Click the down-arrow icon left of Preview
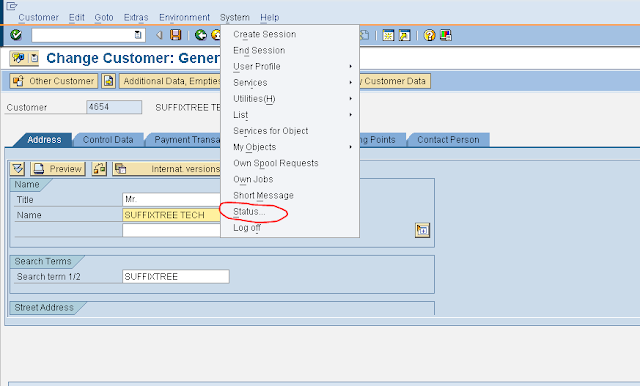This screenshot has width=640, height=386. (x=18, y=169)
